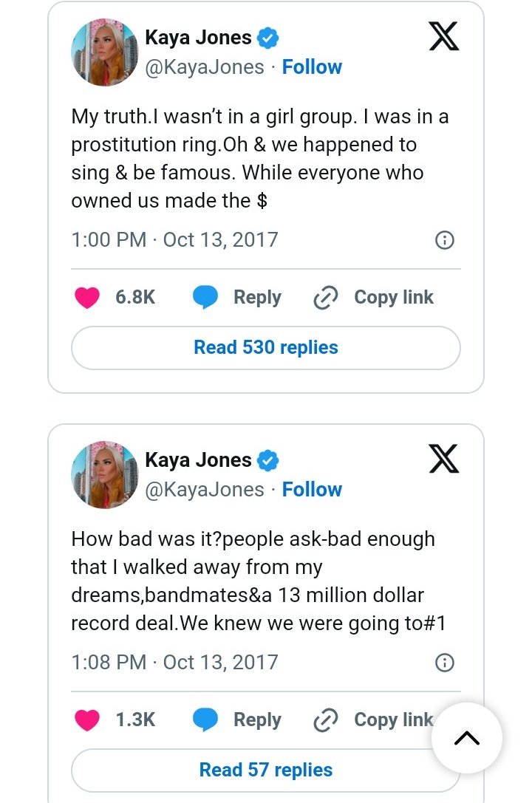Like the first tweet with the heart icon
Screen dimensions: 532x803
[87, 298]
